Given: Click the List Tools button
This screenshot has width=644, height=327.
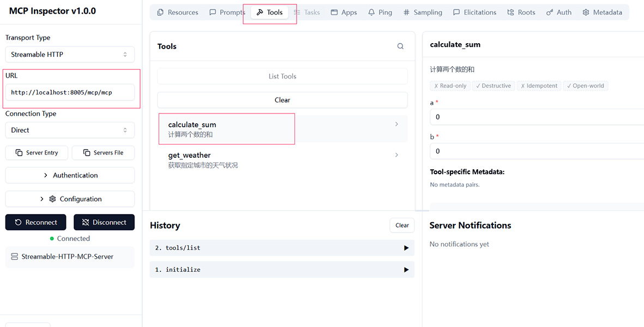Looking at the screenshot, I should click(282, 76).
